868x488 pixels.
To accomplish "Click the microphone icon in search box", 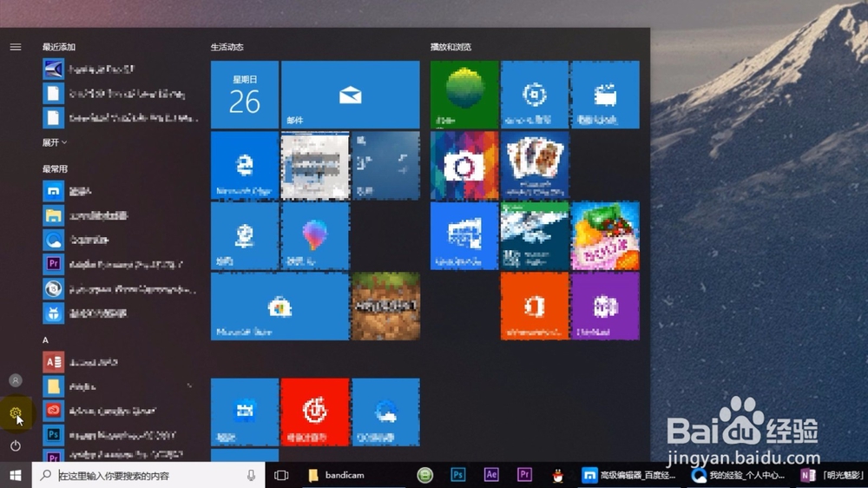I will click(x=251, y=475).
